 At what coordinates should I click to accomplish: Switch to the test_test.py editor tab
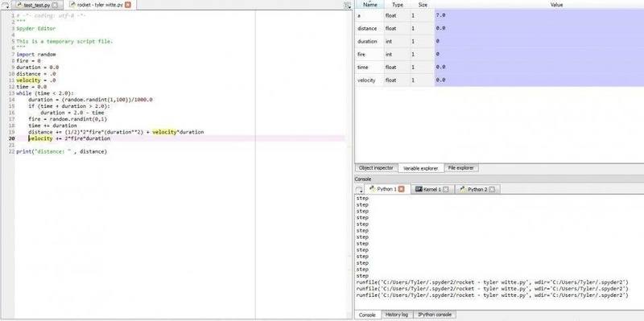pyautogui.click(x=36, y=5)
